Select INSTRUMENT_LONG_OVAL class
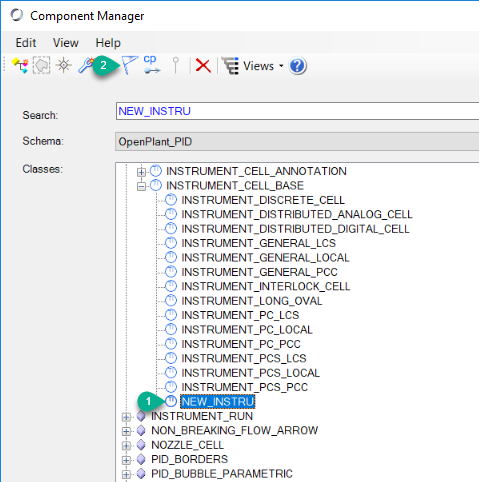This screenshot has height=482, width=479. click(x=252, y=301)
